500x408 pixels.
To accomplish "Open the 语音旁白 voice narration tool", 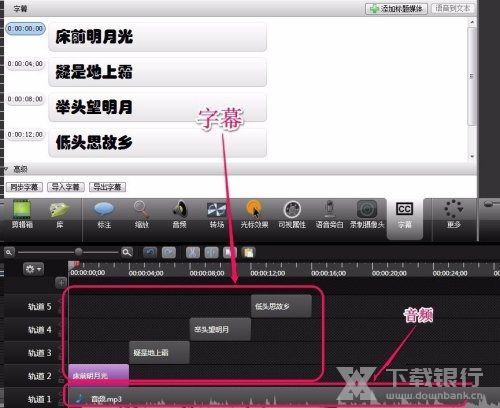I will point(329,214).
